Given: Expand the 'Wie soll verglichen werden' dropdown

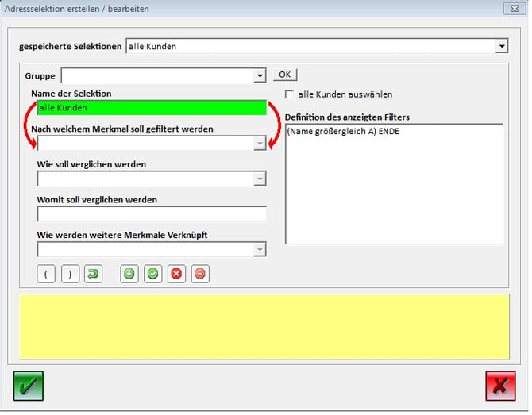Looking at the screenshot, I should (x=260, y=179).
